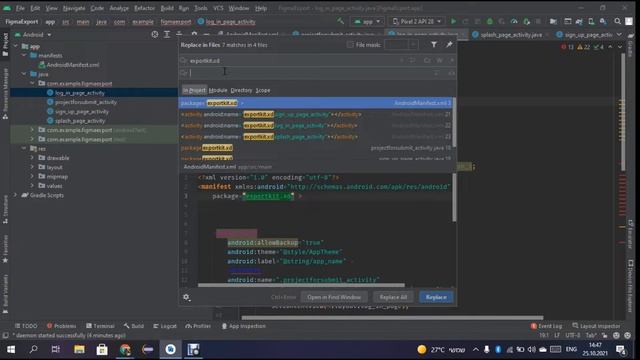640x360 pixels.
Task: Open Chrome from the taskbar
Action: pyautogui.click(x=125, y=349)
